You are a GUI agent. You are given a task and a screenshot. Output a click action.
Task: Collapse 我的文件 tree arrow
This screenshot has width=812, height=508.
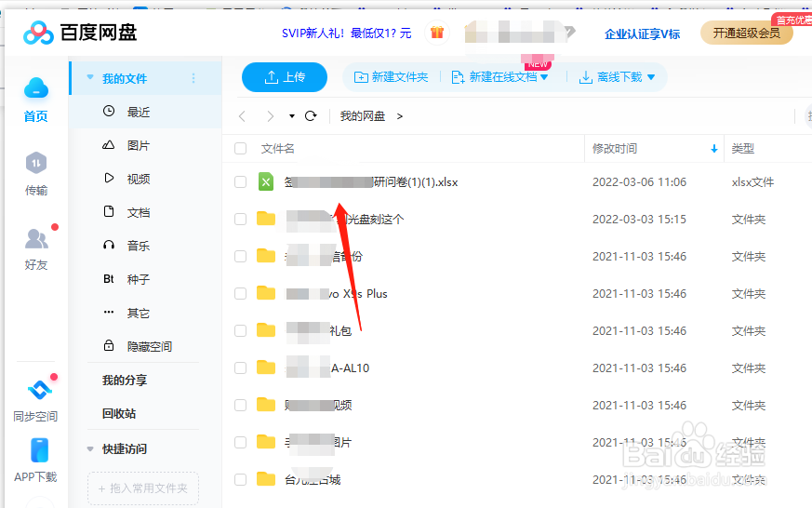90,77
